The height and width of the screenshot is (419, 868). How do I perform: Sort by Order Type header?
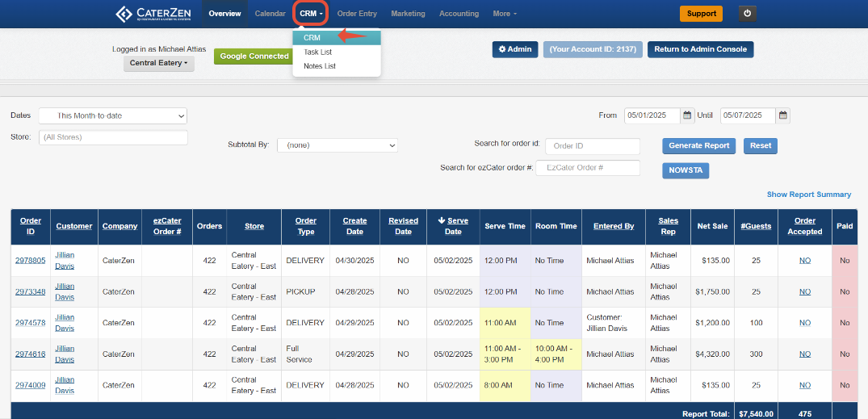[x=305, y=226]
